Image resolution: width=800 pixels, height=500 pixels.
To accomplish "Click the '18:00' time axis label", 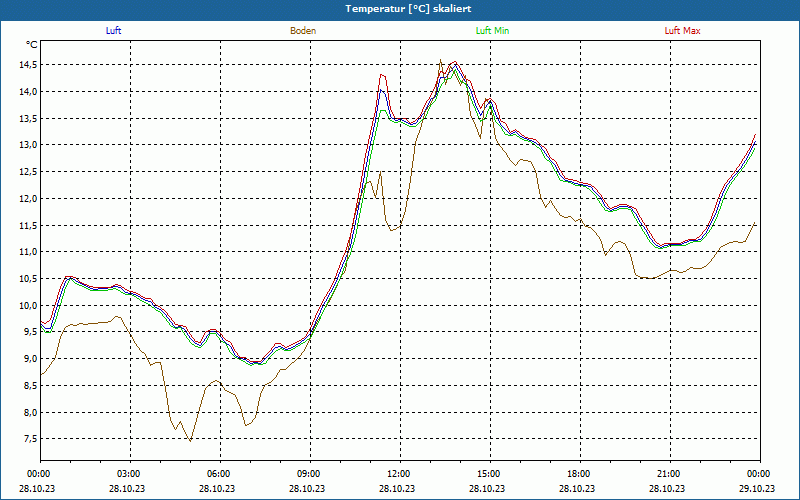I will click(x=579, y=474).
